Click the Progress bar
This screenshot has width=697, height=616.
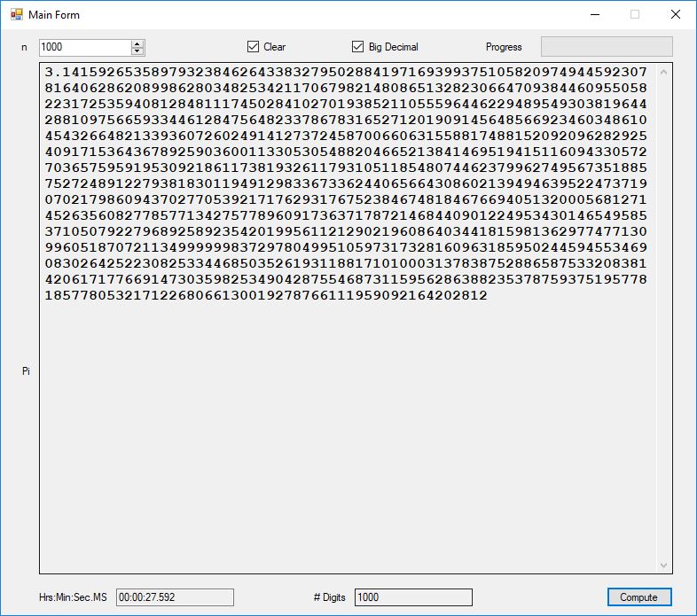[x=607, y=47]
